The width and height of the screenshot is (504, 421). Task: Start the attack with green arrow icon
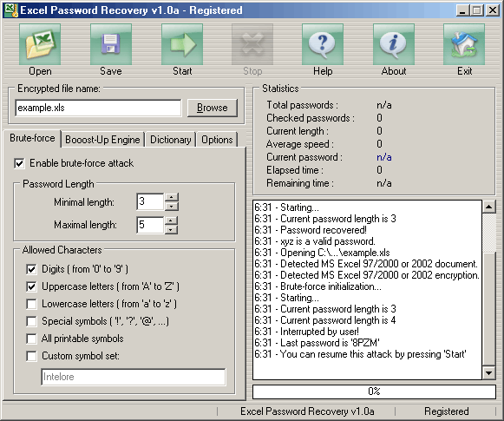coord(182,45)
